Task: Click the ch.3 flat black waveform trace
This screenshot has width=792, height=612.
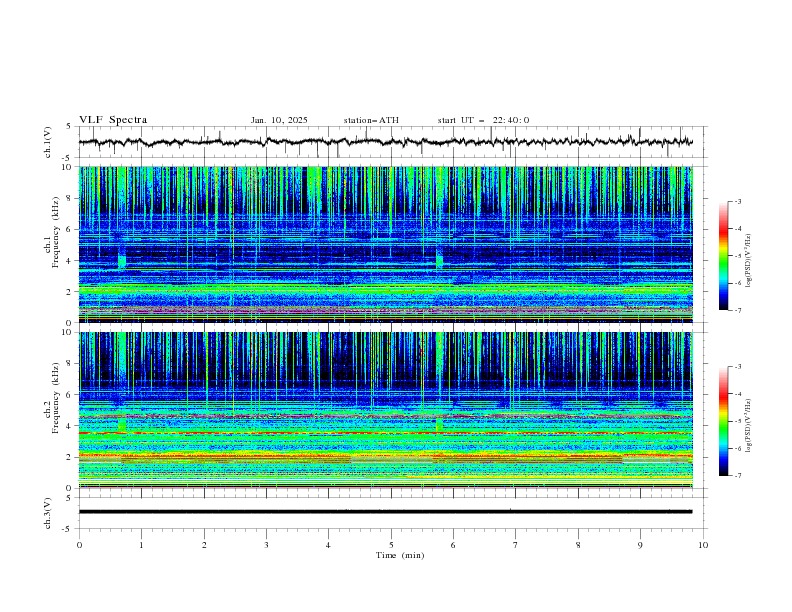Action: (x=385, y=512)
